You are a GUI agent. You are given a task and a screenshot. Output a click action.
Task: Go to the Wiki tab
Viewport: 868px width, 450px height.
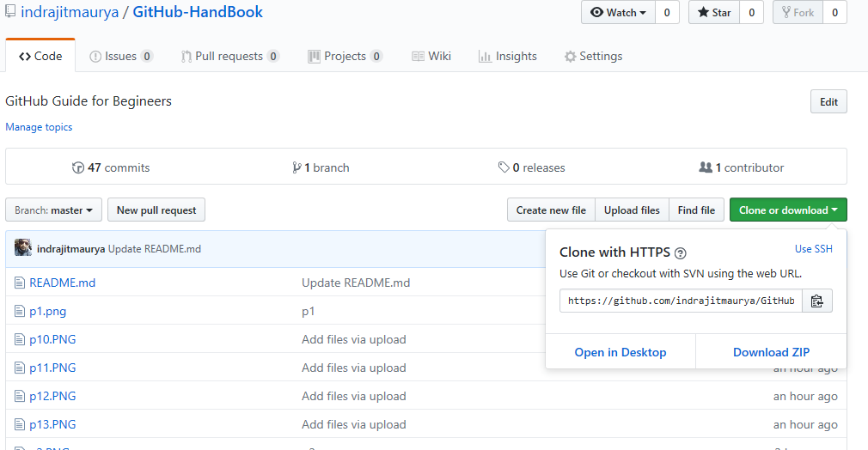pyautogui.click(x=431, y=56)
